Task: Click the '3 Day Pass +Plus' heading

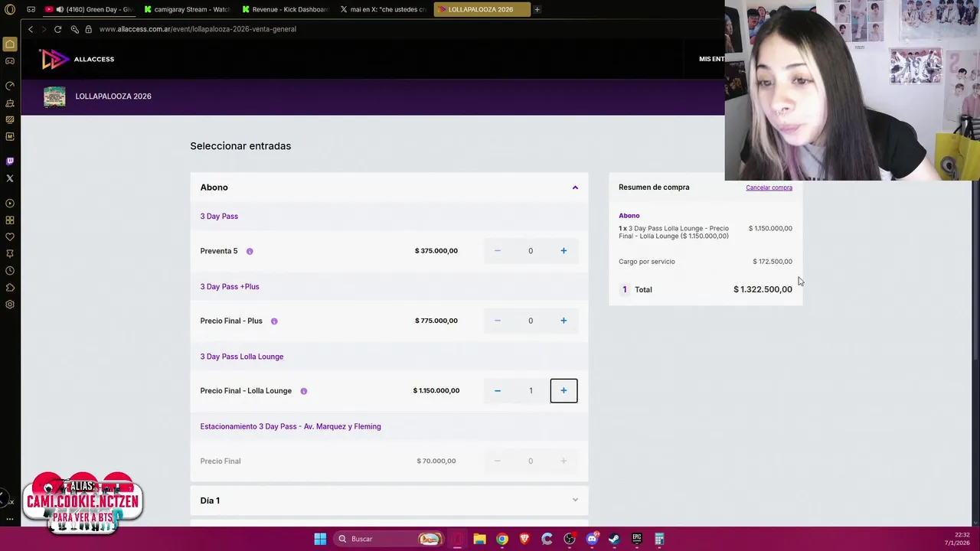Action: click(x=230, y=287)
